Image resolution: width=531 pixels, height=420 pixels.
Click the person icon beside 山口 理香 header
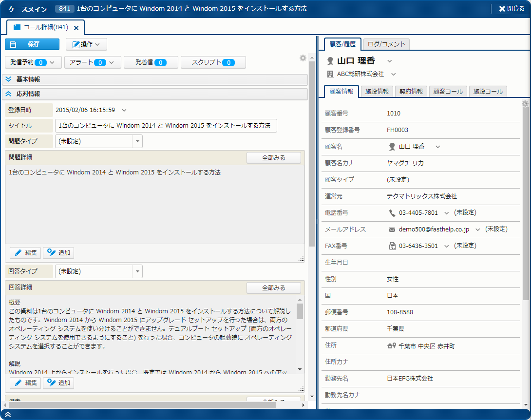(x=330, y=61)
